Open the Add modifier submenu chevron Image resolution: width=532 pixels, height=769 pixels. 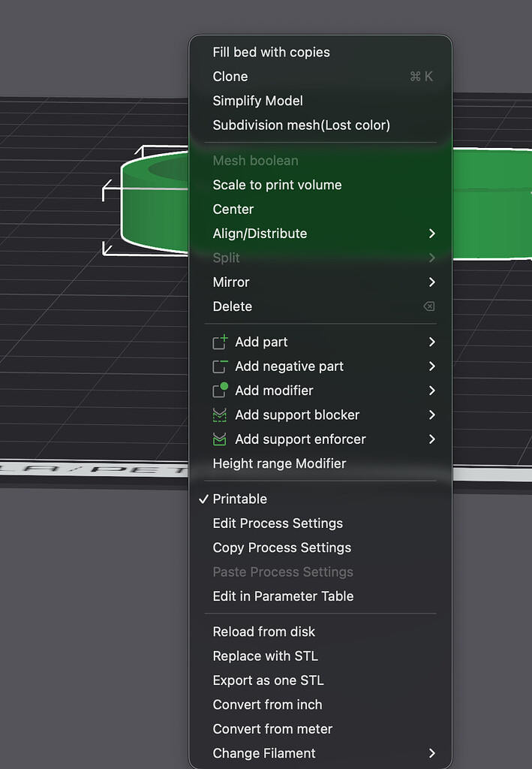point(431,391)
